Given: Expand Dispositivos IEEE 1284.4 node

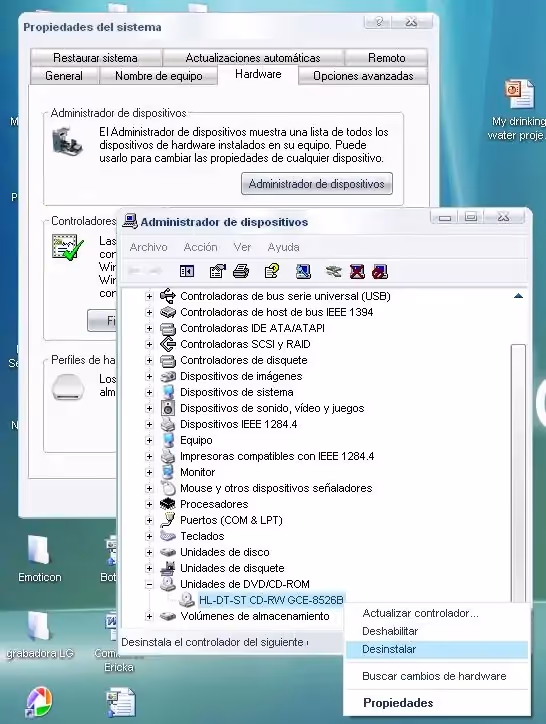Looking at the screenshot, I should (149, 424).
